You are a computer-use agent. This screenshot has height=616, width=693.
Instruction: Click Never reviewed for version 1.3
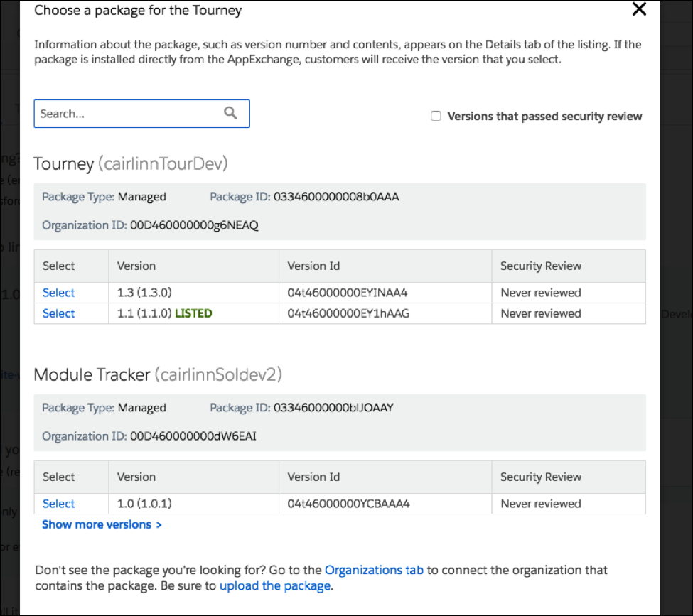click(540, 293)
